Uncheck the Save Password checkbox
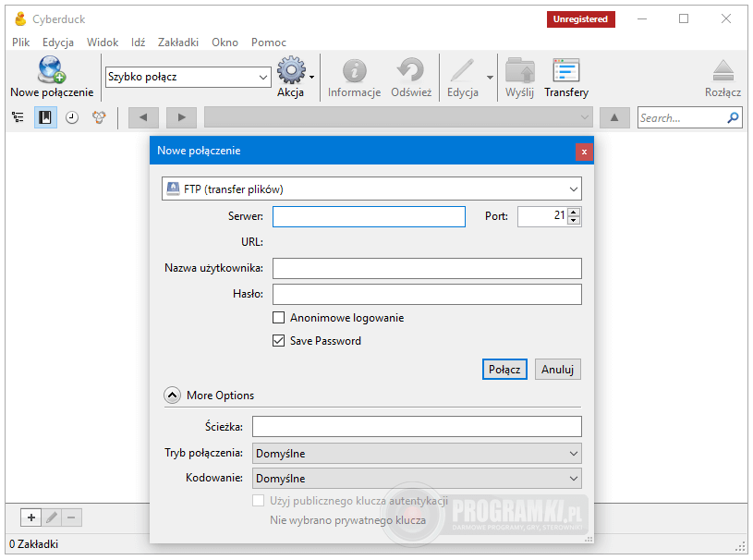The height and width of the screenshot is (560, 753). tap(278, 340)
